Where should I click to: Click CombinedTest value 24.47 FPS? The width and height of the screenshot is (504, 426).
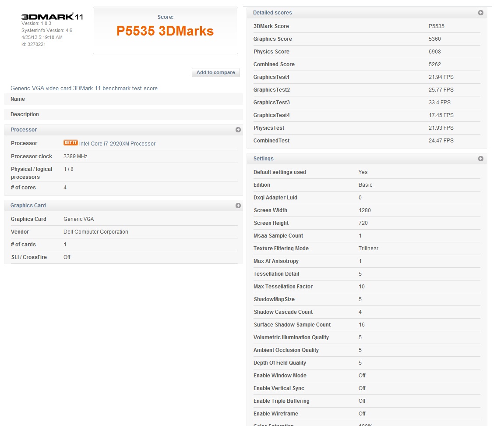[441, 141]
